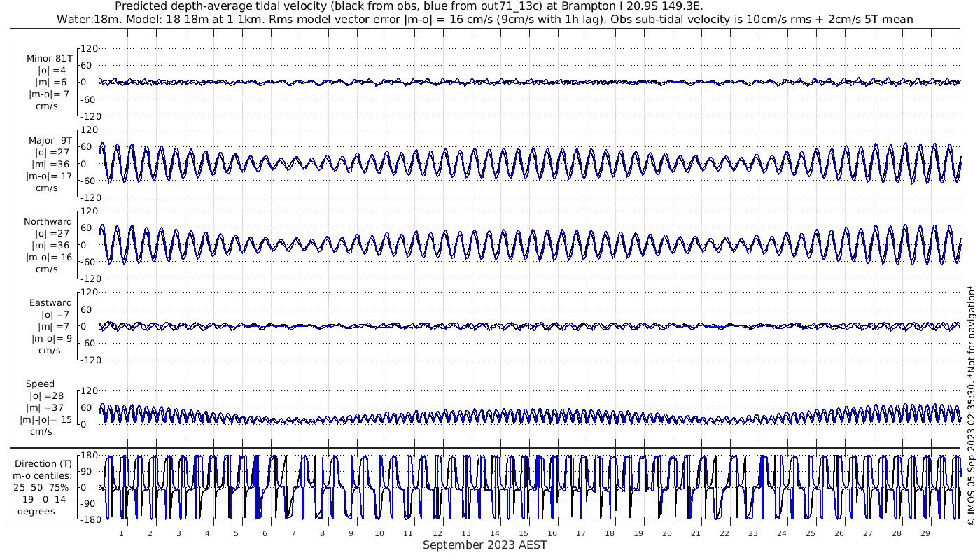Click the day "20" label on the date axis

coord(667,533)
